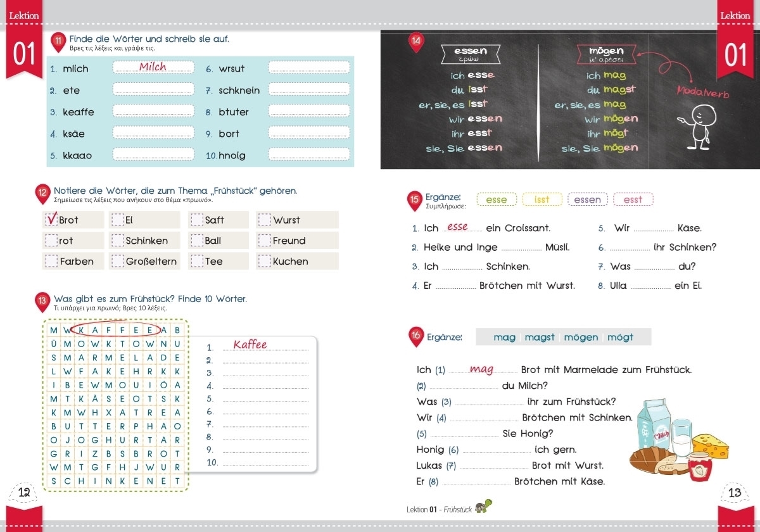Click the turtle icon in the footer

[x=484, y=507]
